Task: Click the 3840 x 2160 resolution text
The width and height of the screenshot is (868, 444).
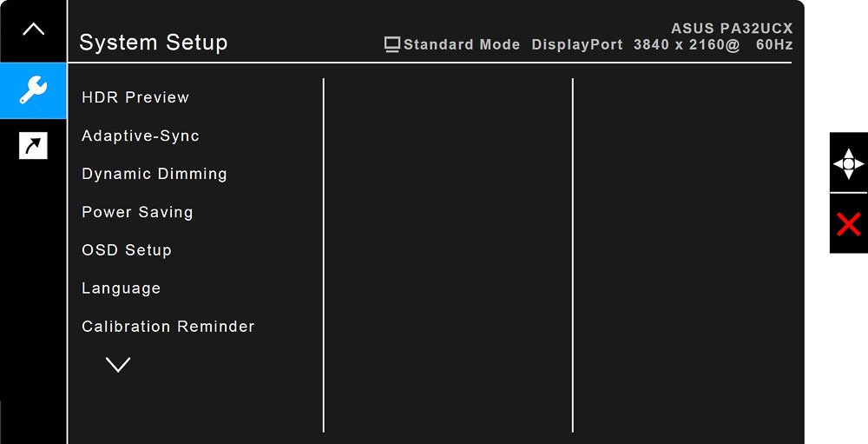Action: (x=687, y=45)
